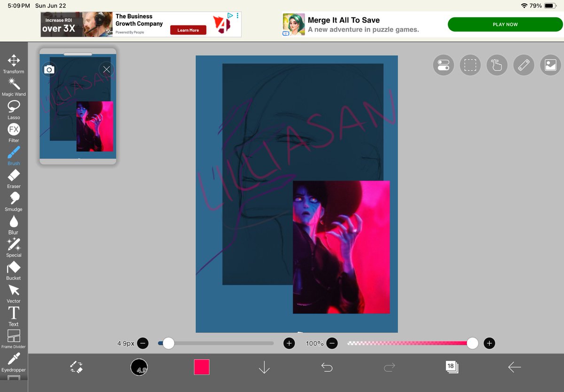Select the Text tool
This screenshot has height=392, width=564.
[x=14, y=316]
